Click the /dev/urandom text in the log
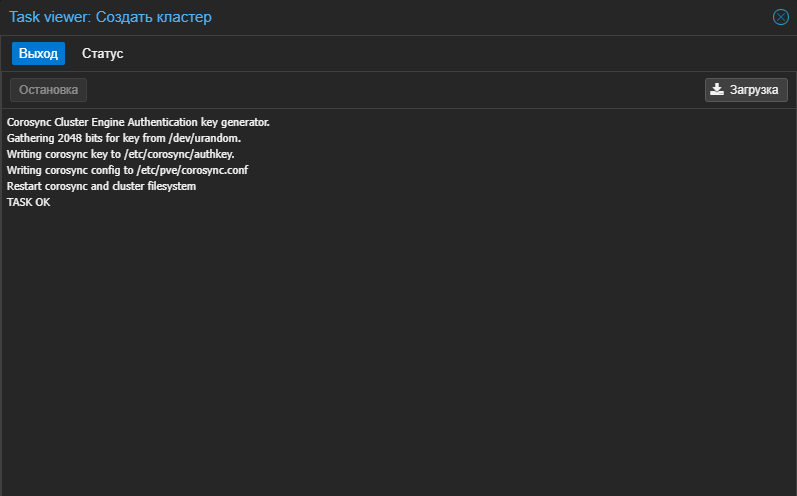Image resolution: width=797 pixels, height=496 pixels. [204, 138]
